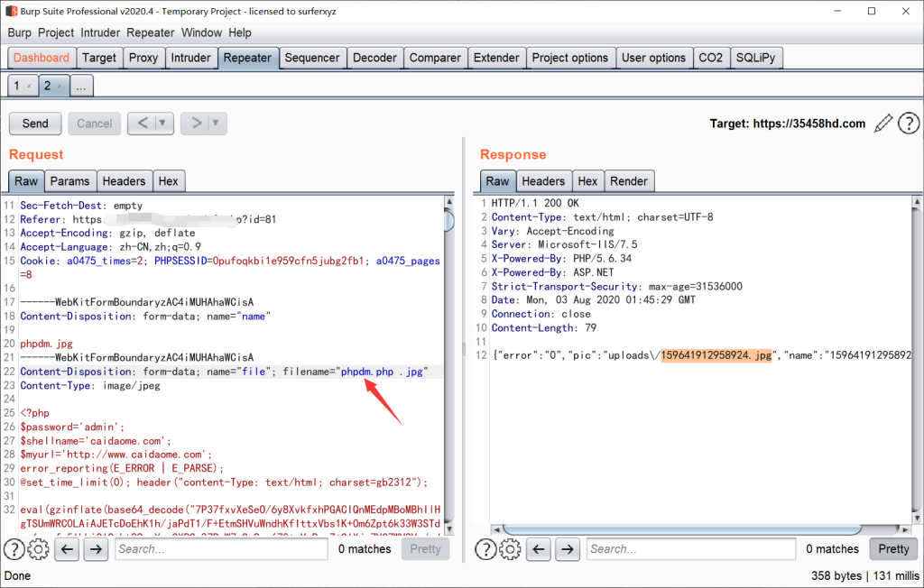
Task: Click highlighted 159641912958924.jpg in response
Action: click(x=716, y=355)
